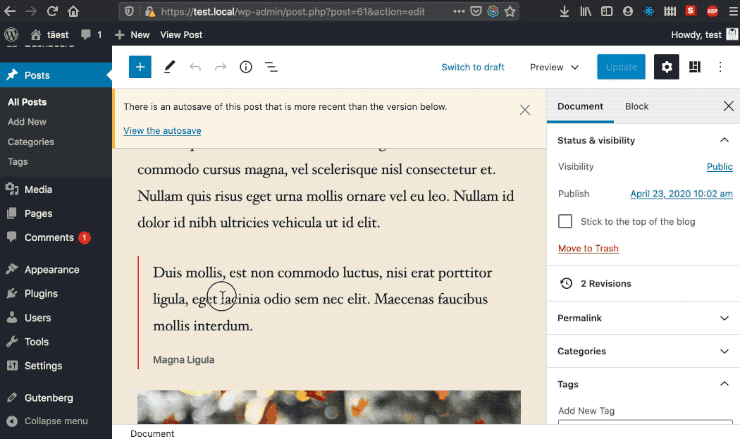Open All Posts submenu
This screenshot has width=740, height=439.
[x=27, y=102]
